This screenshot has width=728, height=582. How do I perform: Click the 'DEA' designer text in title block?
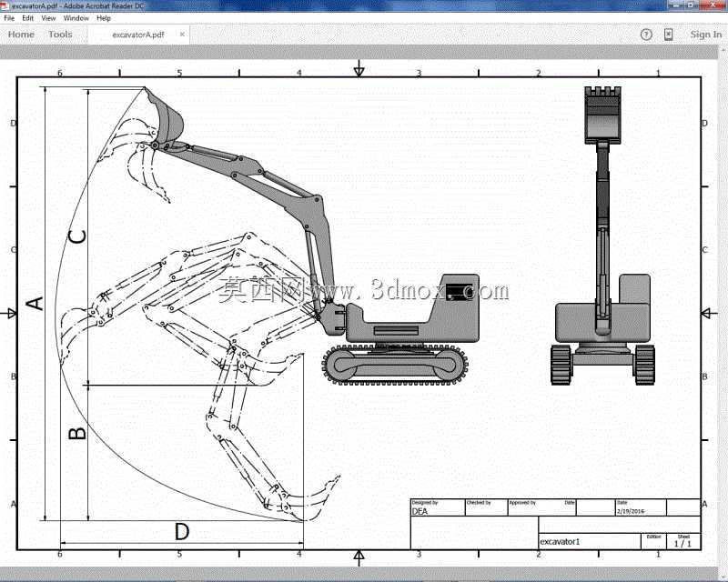click(x=420, y=511)
